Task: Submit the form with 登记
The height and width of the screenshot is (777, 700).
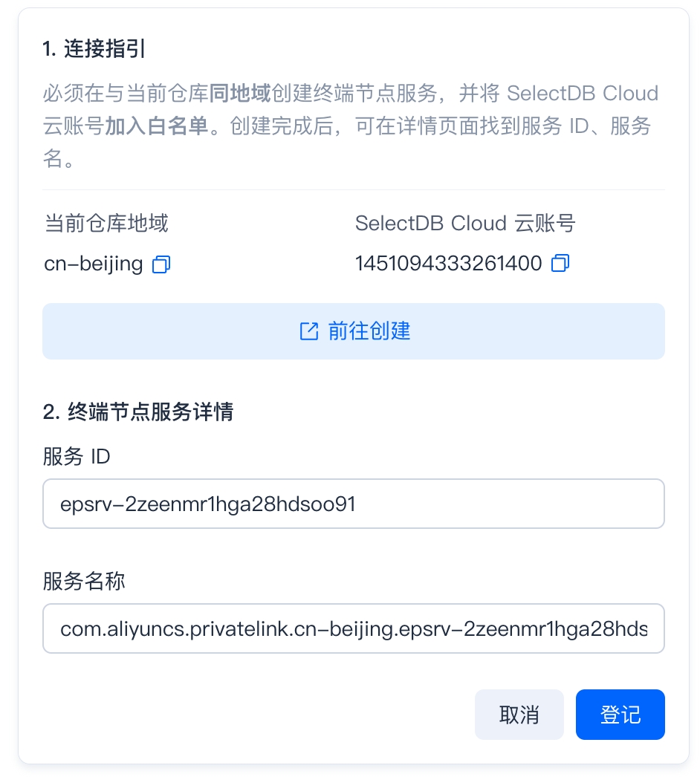Action: (x=620, y=715)
